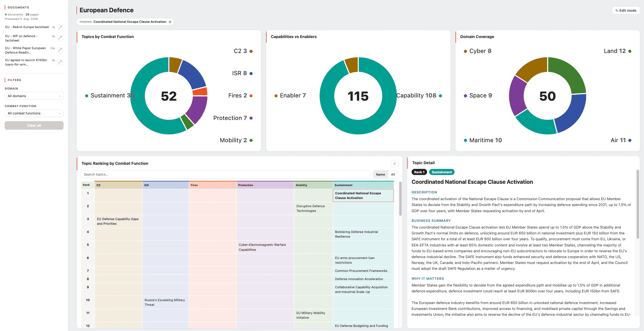The height and width of the screenshot is (331, 644).
Task: Switch the ranking view to All
Action: click(393, 174)
